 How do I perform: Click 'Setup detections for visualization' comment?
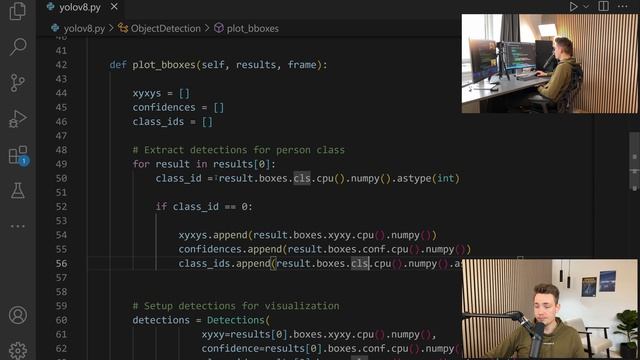(x=236, y=306)
